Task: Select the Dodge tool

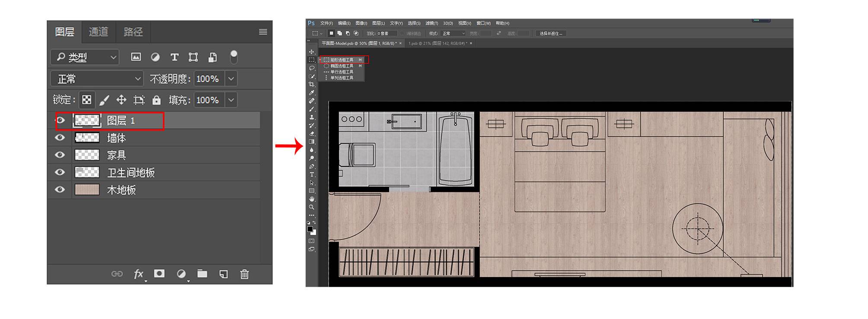Action: 311,158
